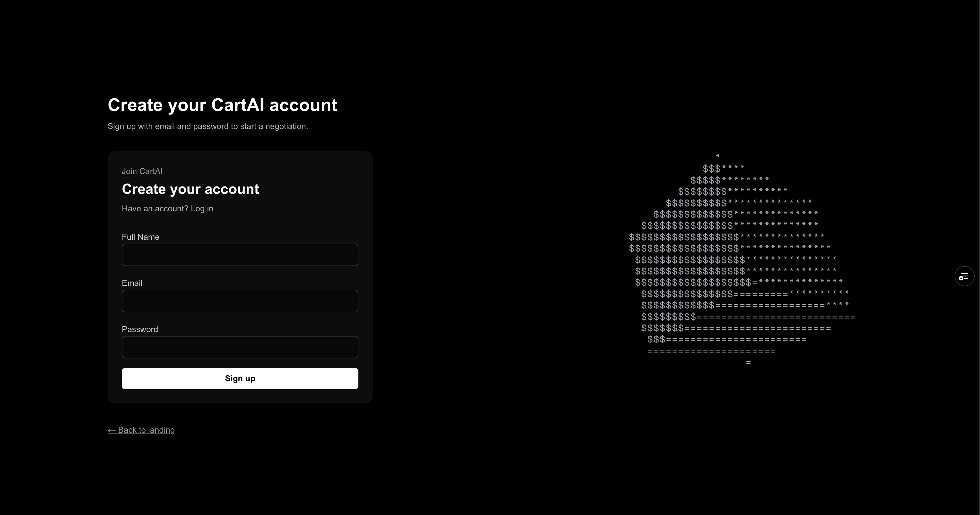Select the Password input field
The image size is (980, 515).
coord(240,347)
